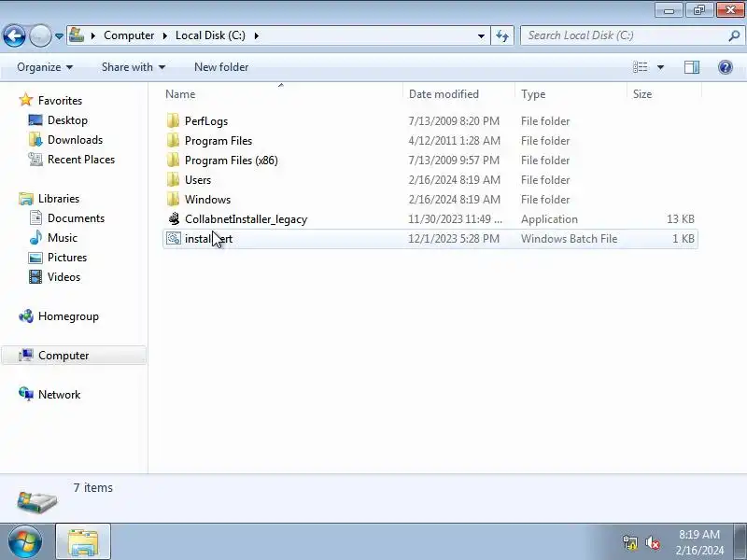Open the Windows Start button

[x=25, y=541]
